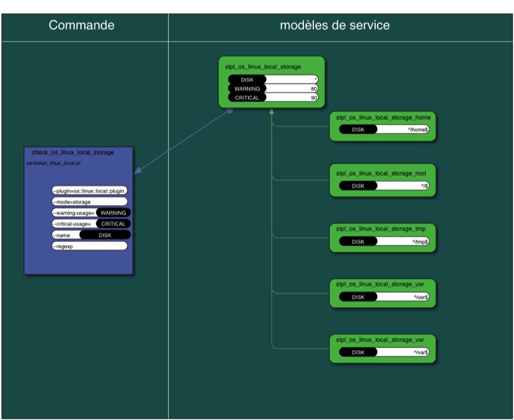Screen dimensions: 514x420
Task: Select the CRITICAL macro in --critical-usage argument
Action: (113, 223)
